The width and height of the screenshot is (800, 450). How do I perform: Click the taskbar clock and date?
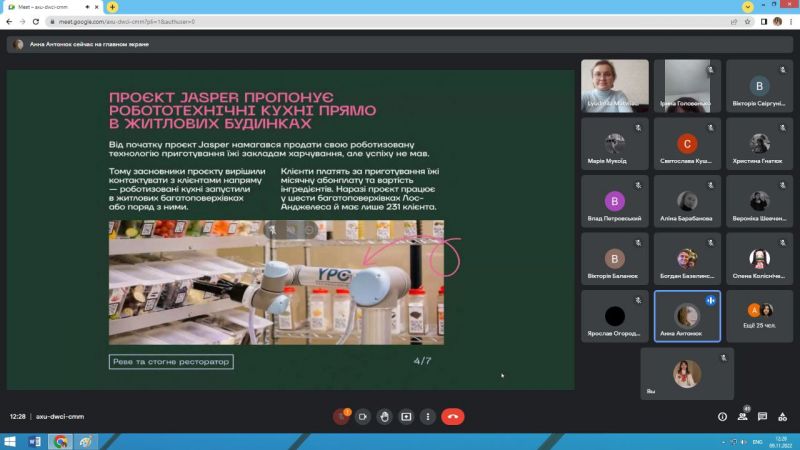pos(781,442)
